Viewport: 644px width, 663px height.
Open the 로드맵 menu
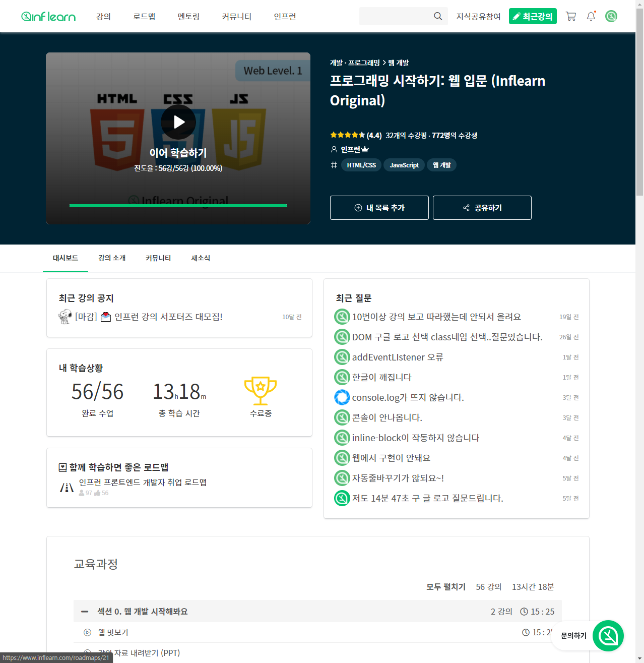tap(144, 16)
